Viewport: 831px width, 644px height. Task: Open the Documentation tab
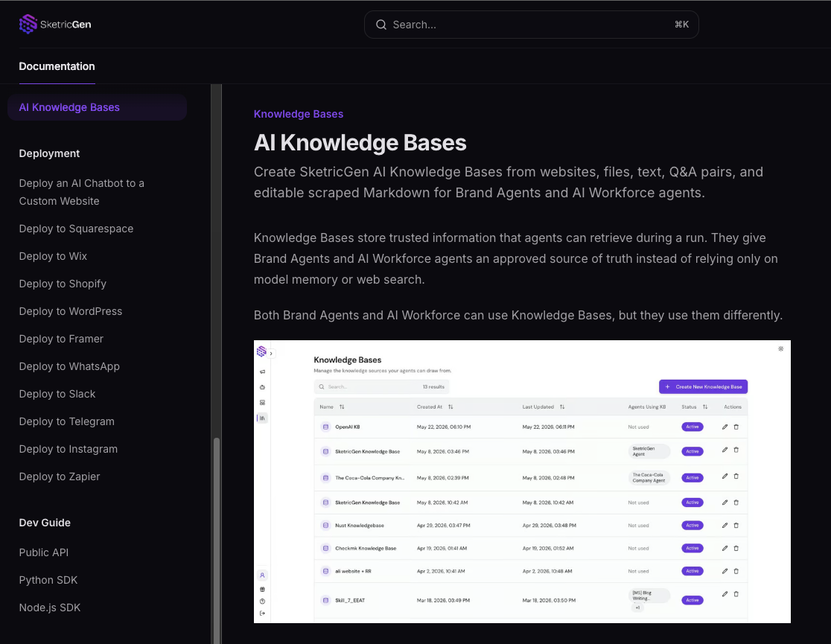pyautogui.click(x=57, y=66)
